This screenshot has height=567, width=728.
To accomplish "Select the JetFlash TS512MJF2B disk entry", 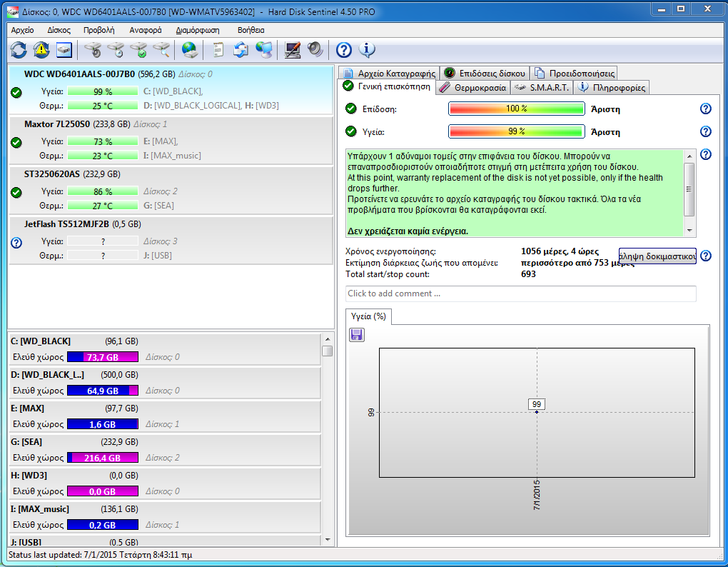I will [171, 241].
